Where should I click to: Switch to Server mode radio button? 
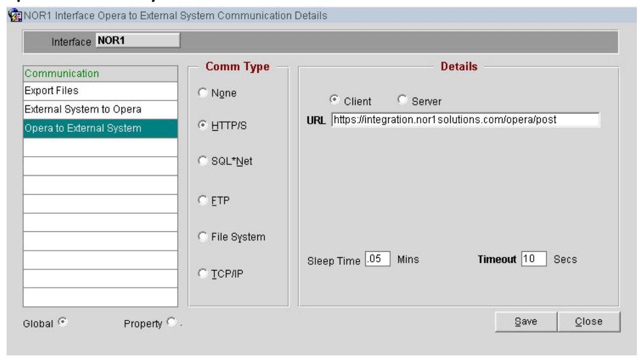click(x=402, y=100)
